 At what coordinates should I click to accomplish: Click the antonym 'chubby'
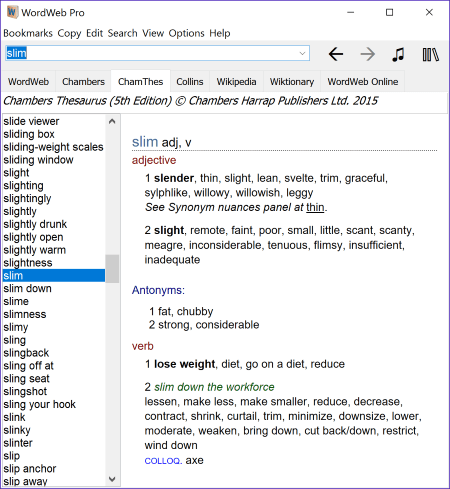[x=195, y=311]
